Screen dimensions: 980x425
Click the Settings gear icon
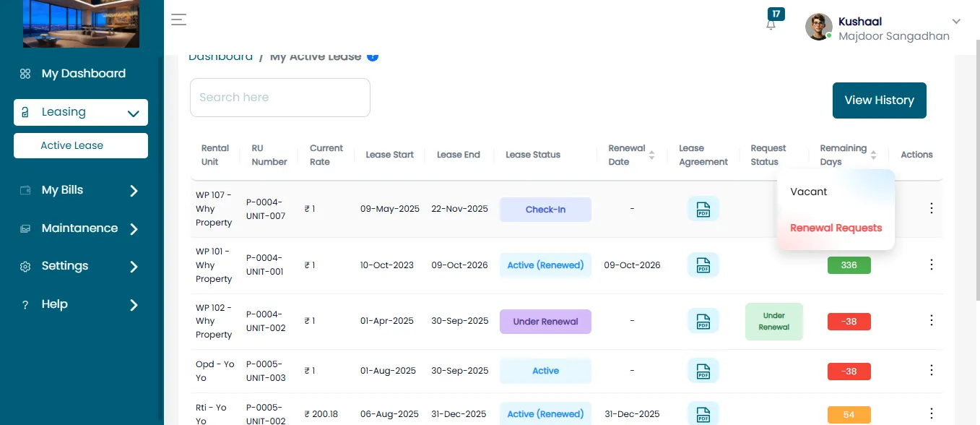25,267
